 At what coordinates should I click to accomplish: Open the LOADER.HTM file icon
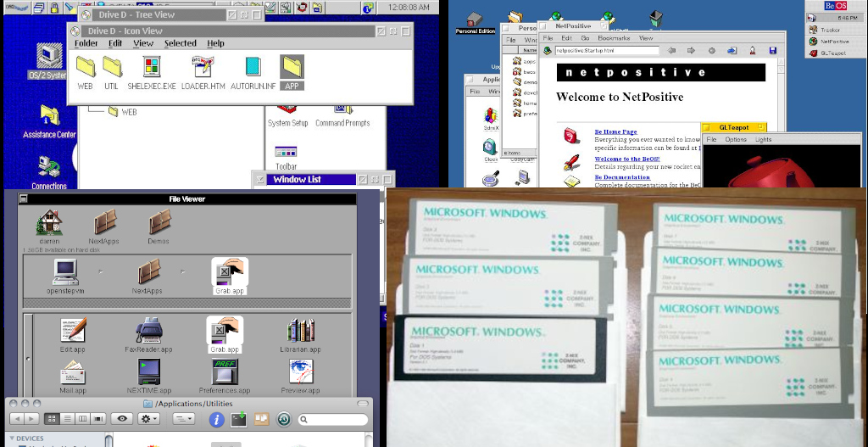coord(203,68)
